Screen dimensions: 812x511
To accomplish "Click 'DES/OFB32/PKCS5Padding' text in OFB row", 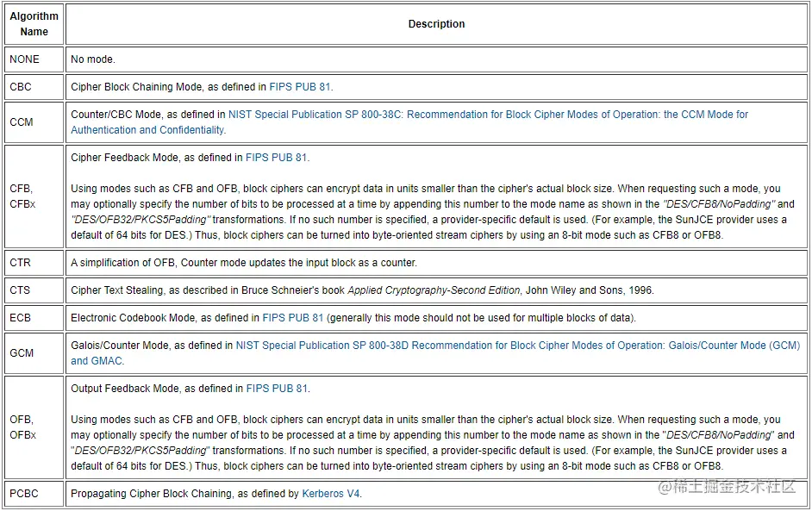I will click(141, 451).
